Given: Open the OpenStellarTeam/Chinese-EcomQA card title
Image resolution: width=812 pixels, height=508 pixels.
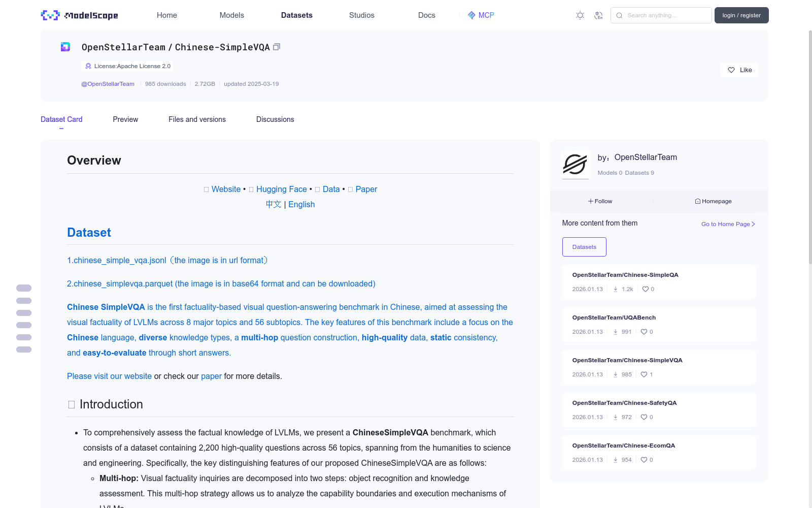Looking at the screenshot, I should coord(624,446).
